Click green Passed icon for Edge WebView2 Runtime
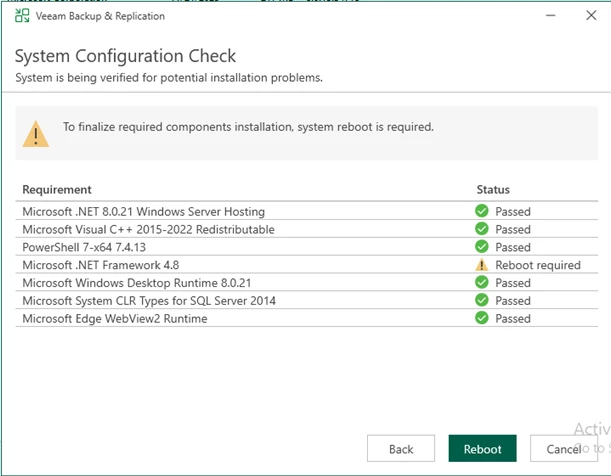This screenshot has height=476, width=611. [x=482, y=318]
